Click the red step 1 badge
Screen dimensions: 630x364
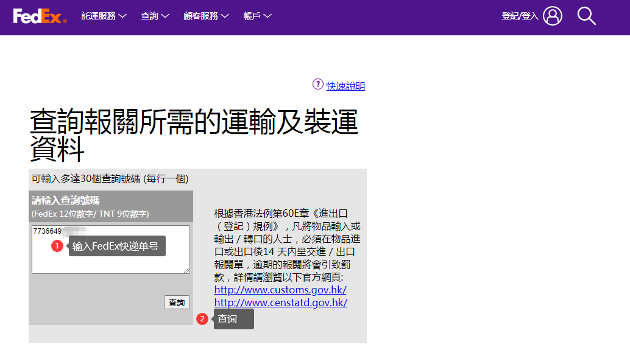point(57,246)
